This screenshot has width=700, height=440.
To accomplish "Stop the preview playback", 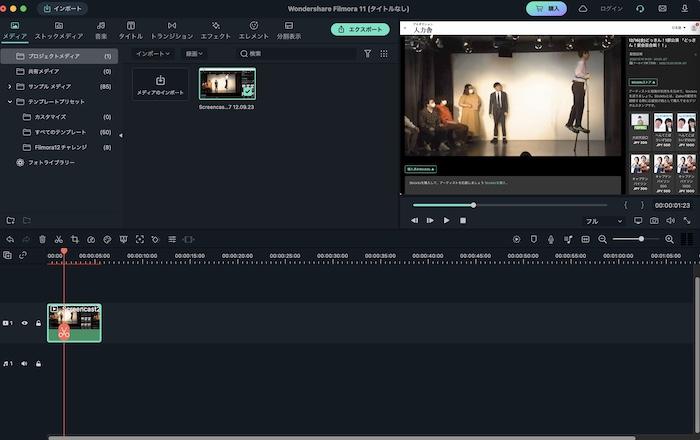I will 463,220.
